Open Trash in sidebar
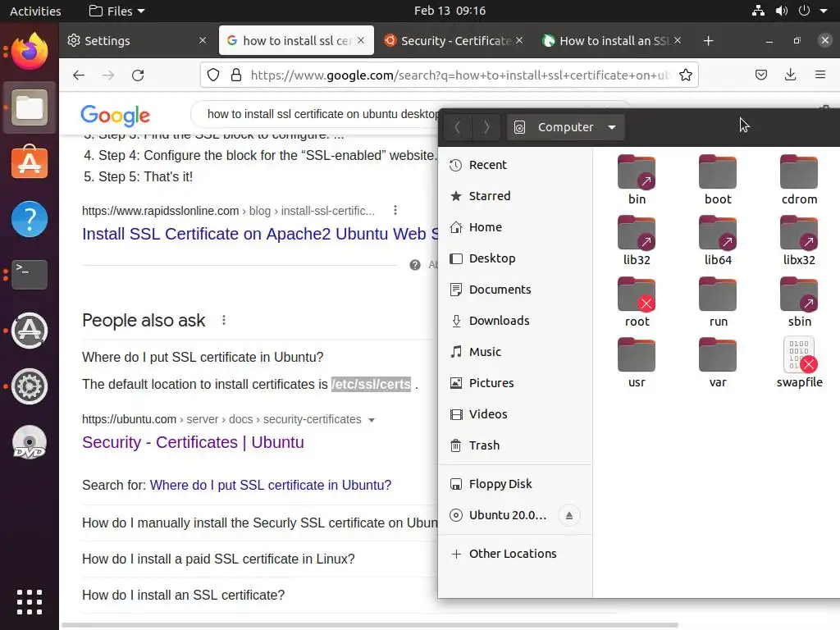 click(x=515, y=445)
